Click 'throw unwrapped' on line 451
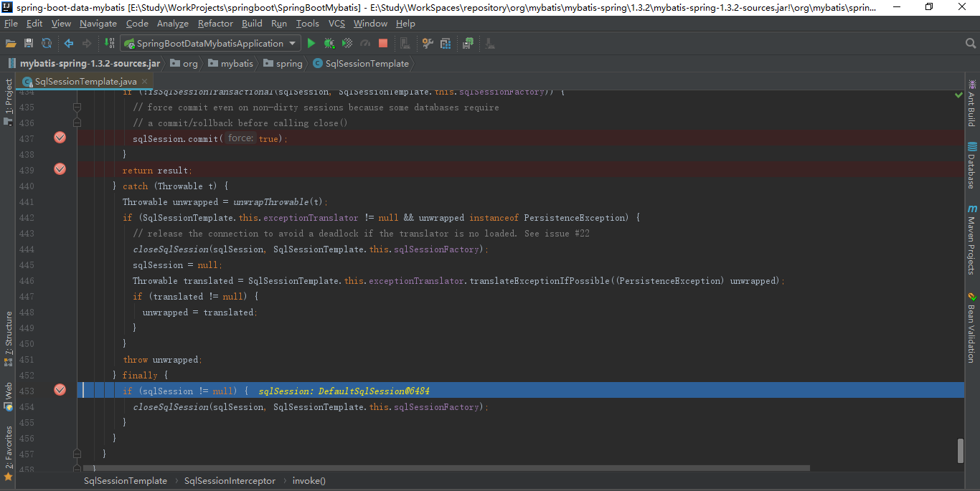 [162, 360]
